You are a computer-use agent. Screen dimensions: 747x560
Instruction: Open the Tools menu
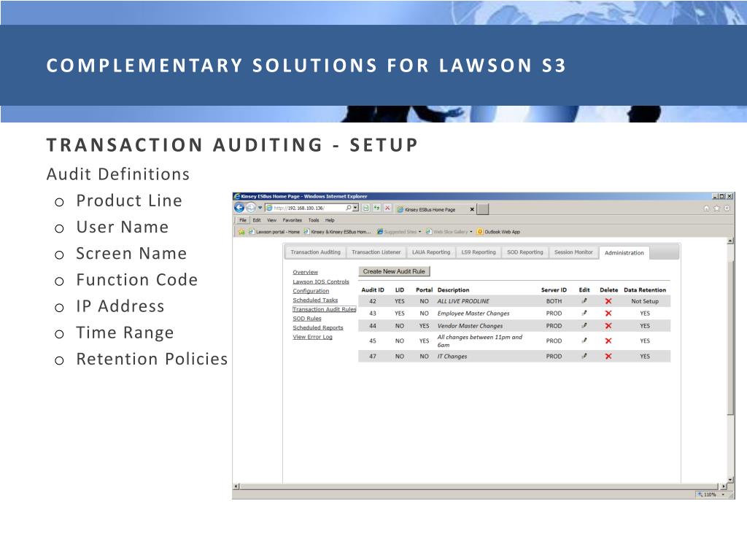pos(314,220)
